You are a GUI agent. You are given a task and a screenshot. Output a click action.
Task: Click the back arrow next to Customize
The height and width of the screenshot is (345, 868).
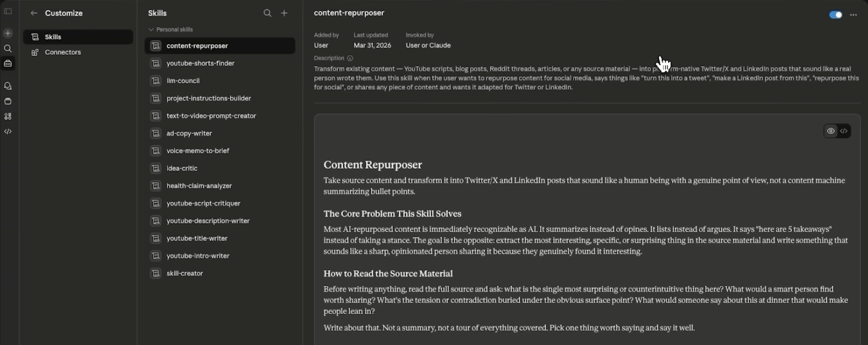[x=34, y=13]
